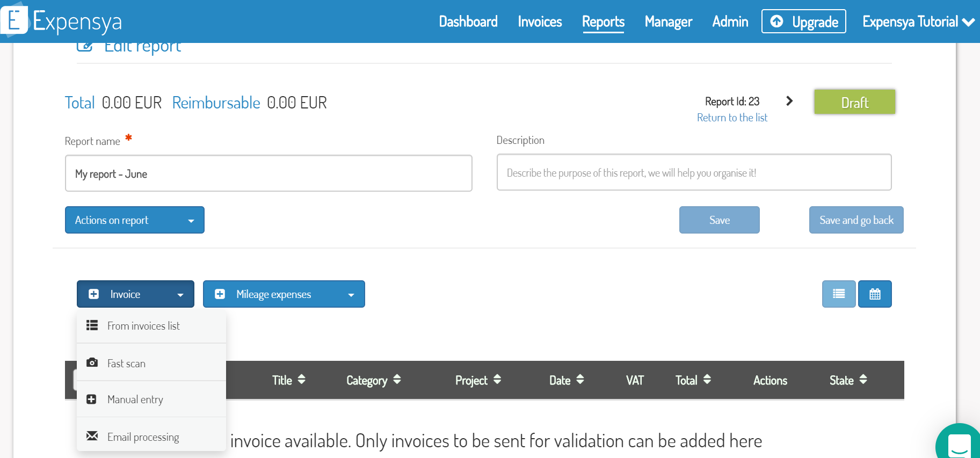The width and height of the screenshot is (980, 458).
Task: Click Save and go back button
Action: (856, 220)
